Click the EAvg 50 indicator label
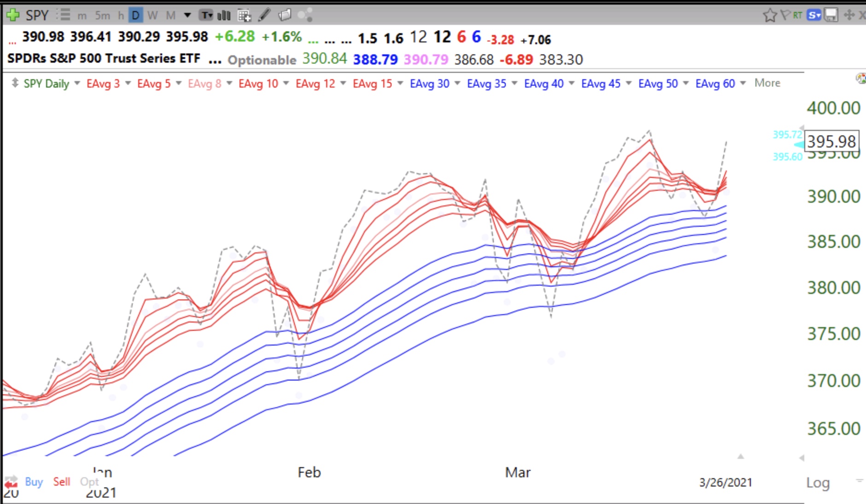Image resolution: width=866 pixels, height=504 pixels. click(658, 83)
